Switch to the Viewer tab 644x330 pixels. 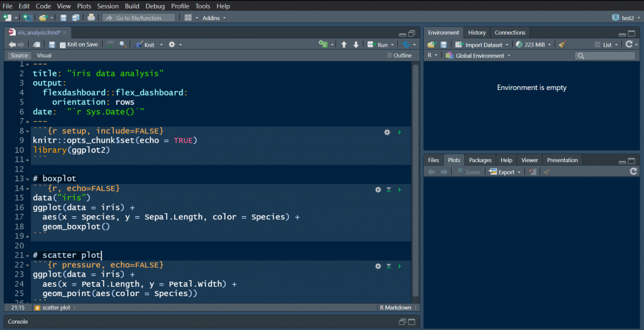point(530,160)
